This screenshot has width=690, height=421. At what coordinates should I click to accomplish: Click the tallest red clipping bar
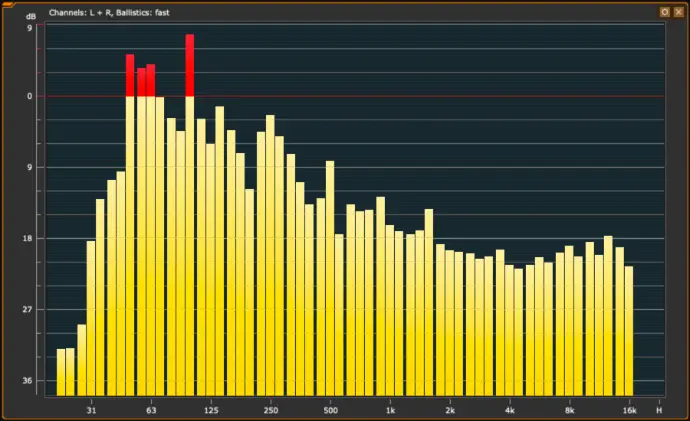pyautogui.click(x=190, y=65)
